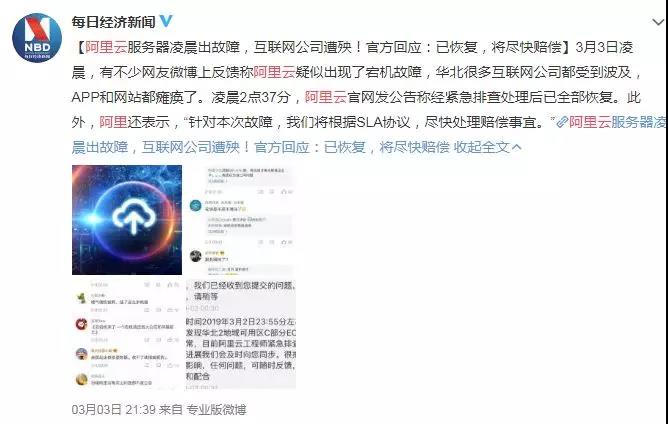Collapse post with 收起全文
This screenshot has height=424, width=668.
pyautogui.click(x=481, y=147)
